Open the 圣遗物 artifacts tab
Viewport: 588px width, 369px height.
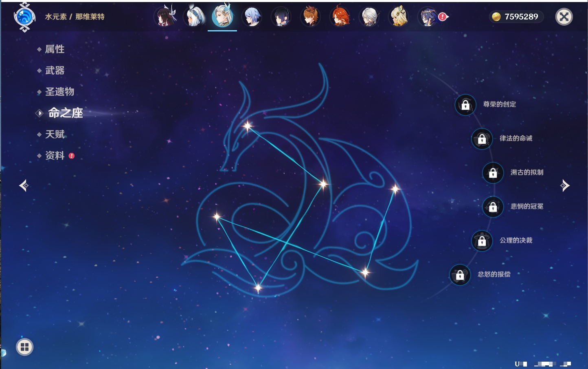coord(59,92)
